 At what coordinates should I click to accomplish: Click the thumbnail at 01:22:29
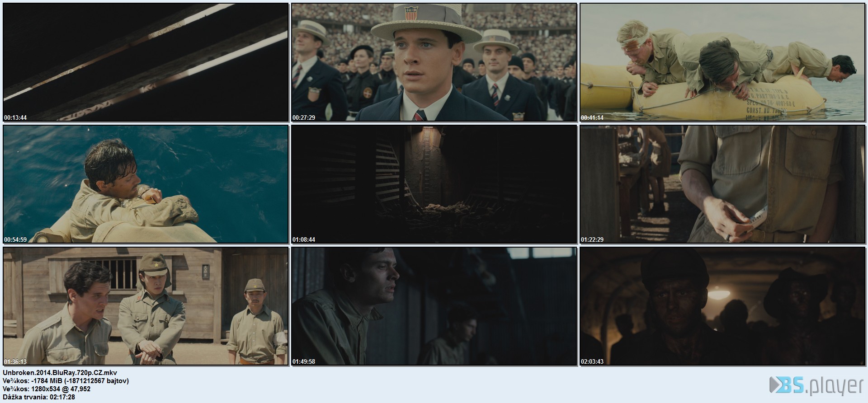click(722, 184)
